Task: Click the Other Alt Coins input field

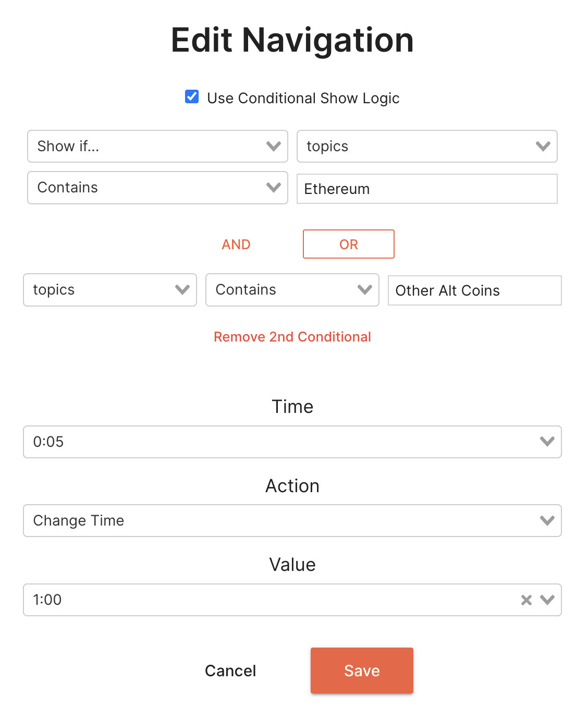Action: coord(474,290)
